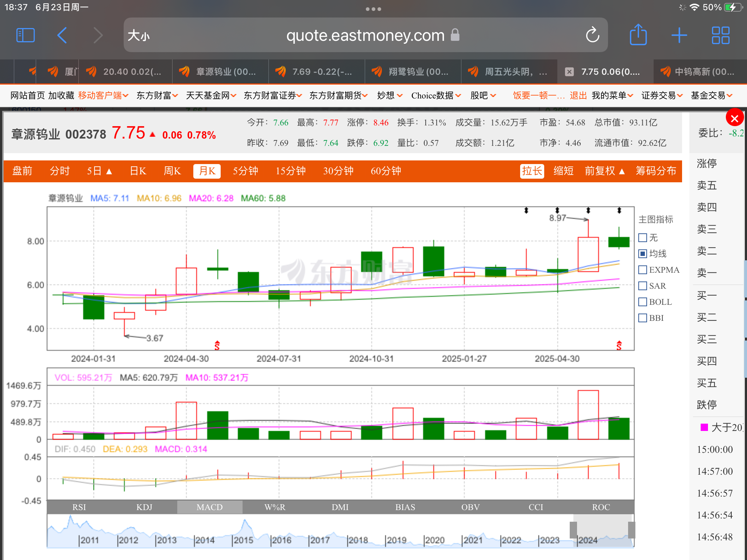Viewport: 747px width, 560px height.
Task: Check EXPMA indicator box
Action: coord(643,270)
